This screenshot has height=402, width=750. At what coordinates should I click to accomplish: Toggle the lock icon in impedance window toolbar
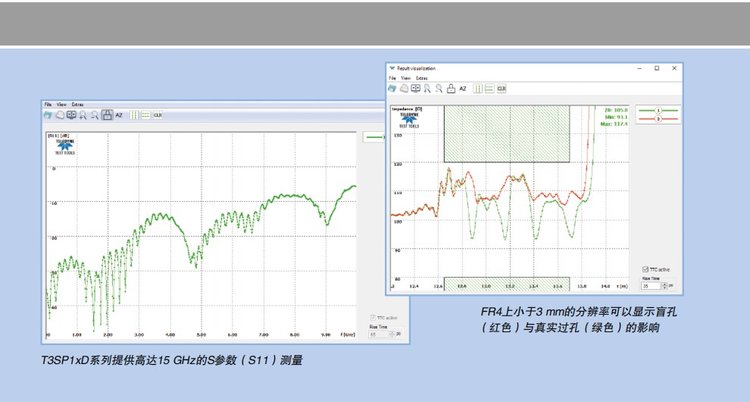450,88
